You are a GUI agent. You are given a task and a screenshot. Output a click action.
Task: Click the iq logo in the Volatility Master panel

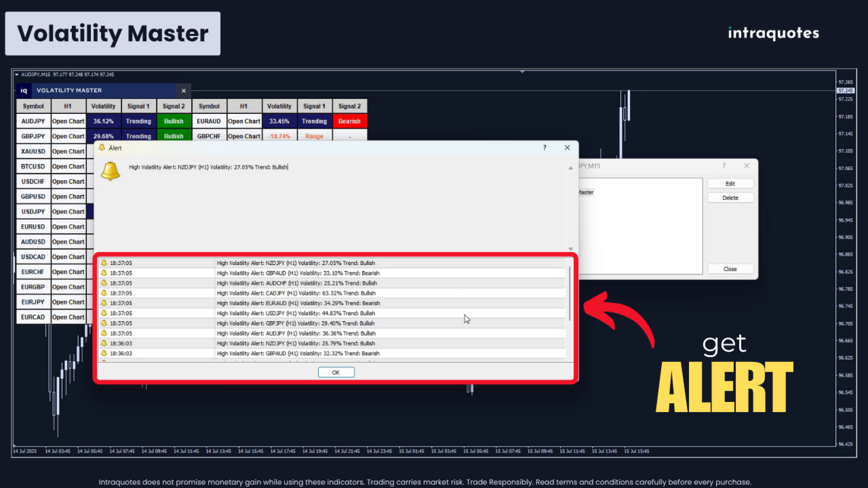24,90
